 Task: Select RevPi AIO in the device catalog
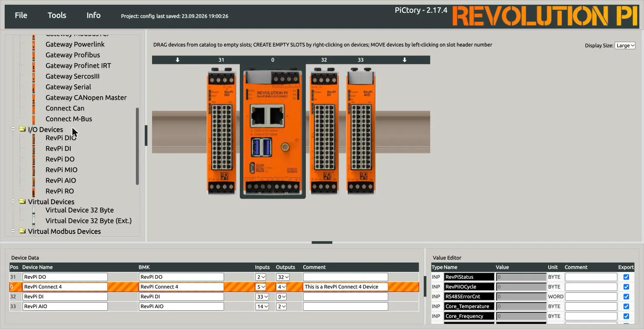[x=61, y=180]
